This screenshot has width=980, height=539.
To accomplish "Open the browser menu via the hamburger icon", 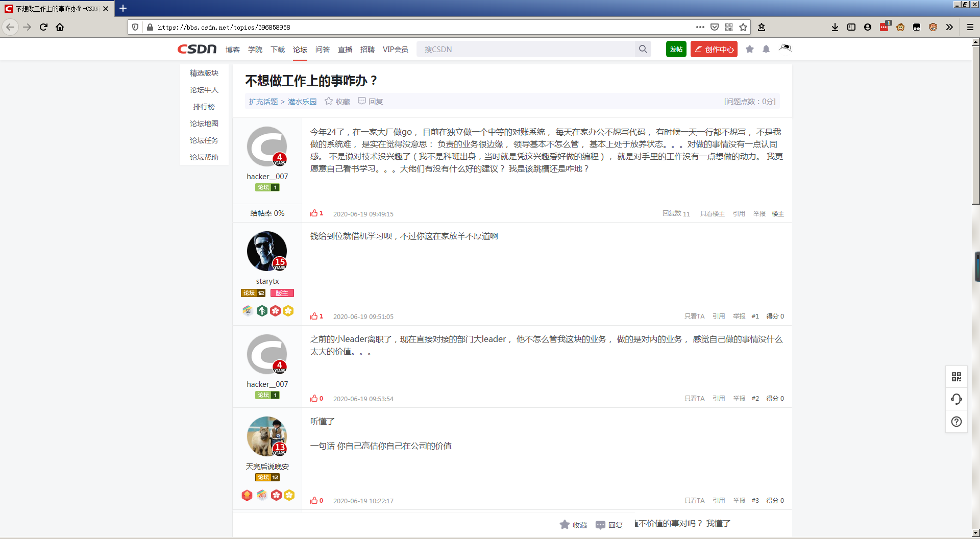I will pos(971,27).
